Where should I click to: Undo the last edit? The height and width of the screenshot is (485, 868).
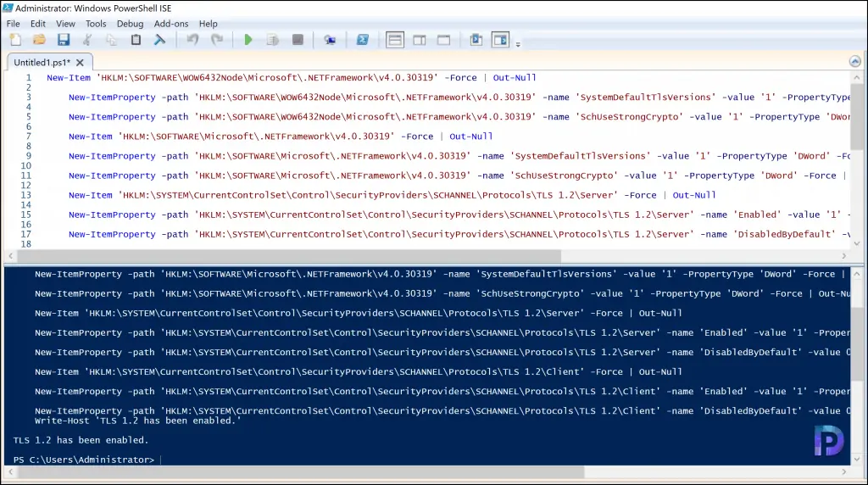click(x=192, y=40)
